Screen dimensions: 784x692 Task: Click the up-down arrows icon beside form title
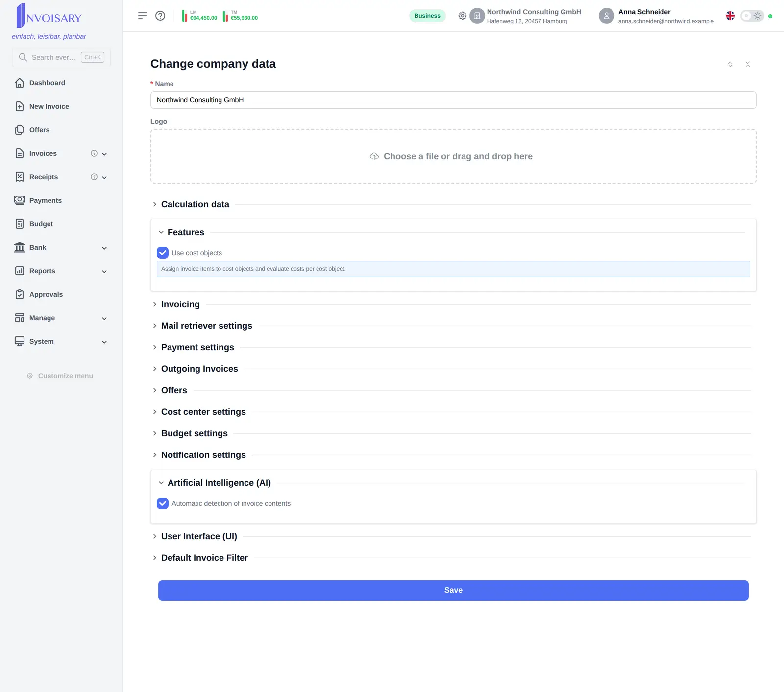(730, 64)
